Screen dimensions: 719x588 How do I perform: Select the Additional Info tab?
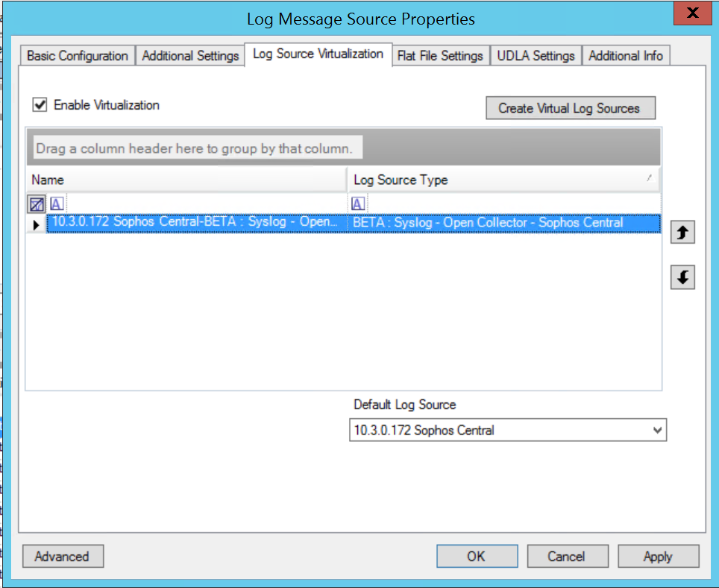(625, 56)
